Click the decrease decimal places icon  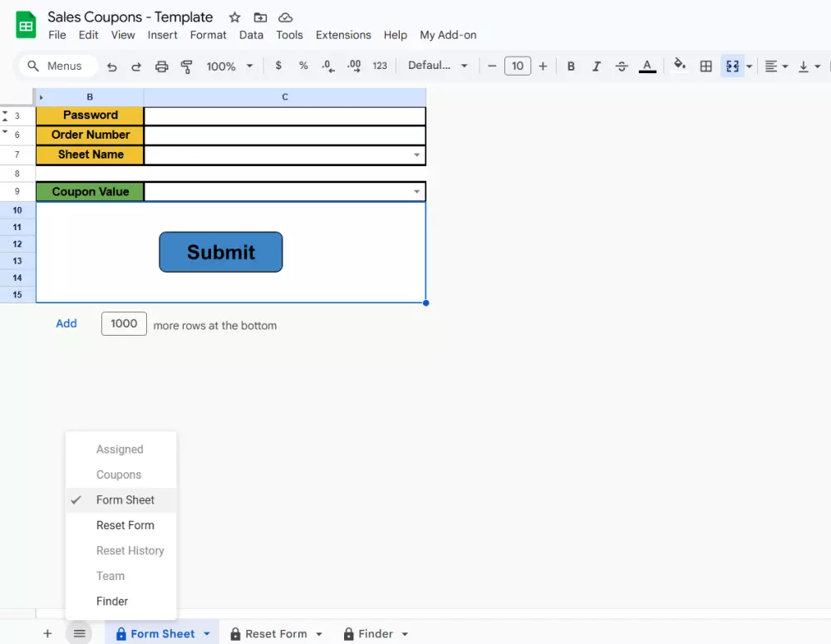click(x=327, y=66)
